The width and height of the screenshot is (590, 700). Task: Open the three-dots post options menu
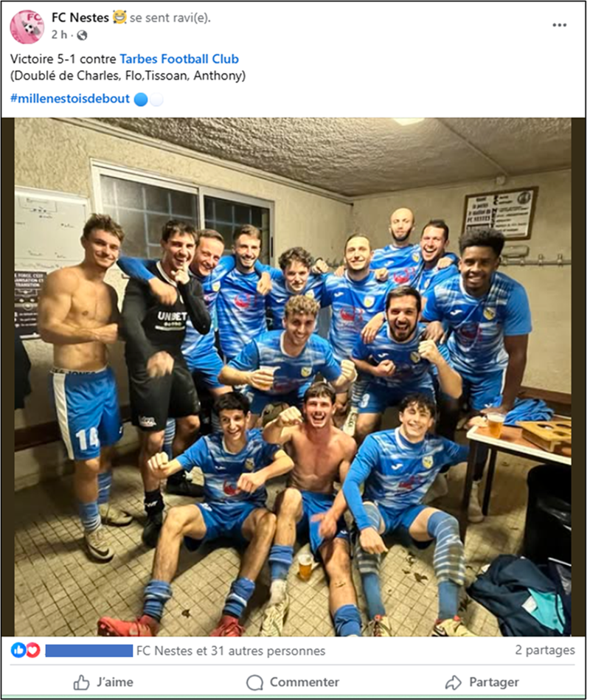pyautogui.click(x=559, y=25)
